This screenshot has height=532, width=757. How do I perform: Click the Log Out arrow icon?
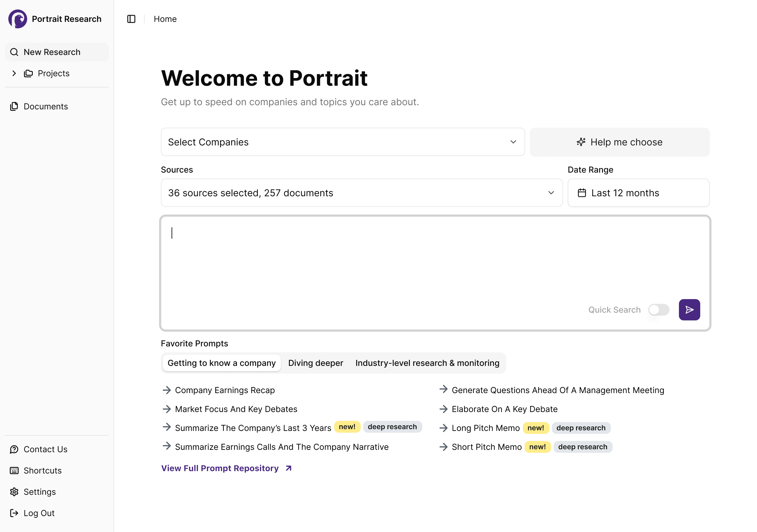pyautogui.click(x=14, y=513)
